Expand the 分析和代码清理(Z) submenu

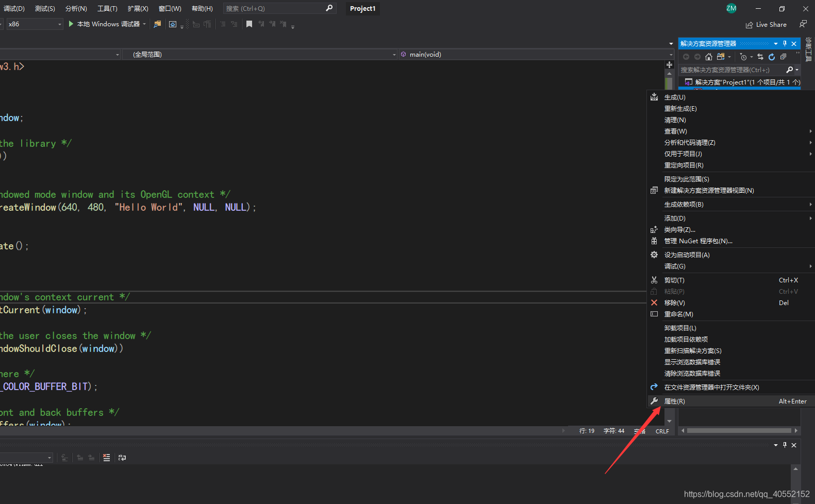tap(730, 143)
